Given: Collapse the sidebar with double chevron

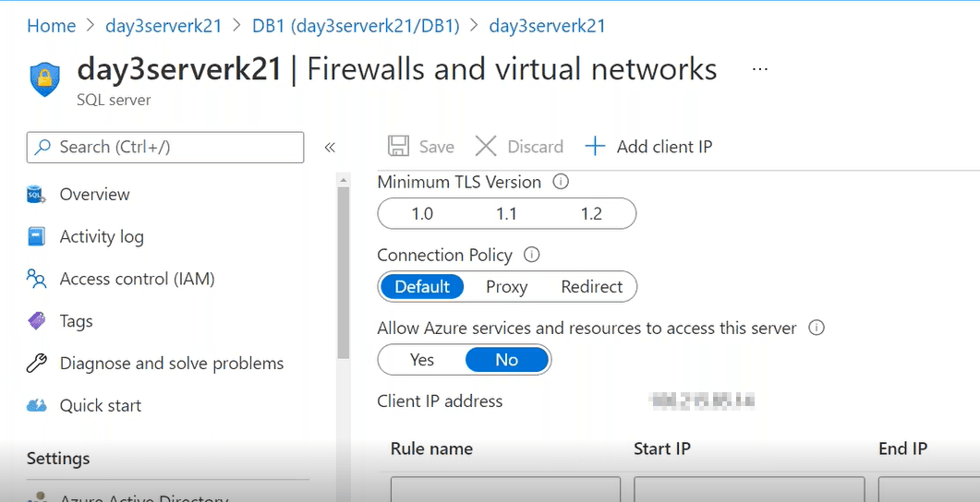Looking at the screenshot, I should pos(330,148).
